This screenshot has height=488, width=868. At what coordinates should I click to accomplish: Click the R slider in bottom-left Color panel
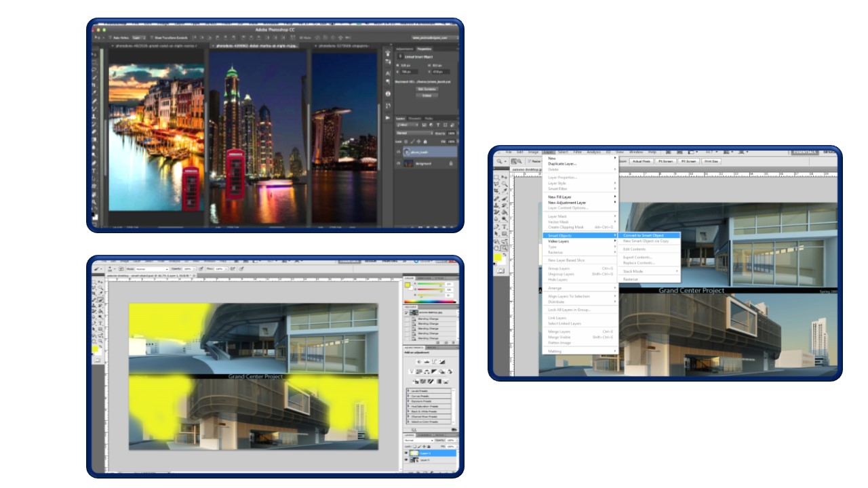(x=431, y=284)
